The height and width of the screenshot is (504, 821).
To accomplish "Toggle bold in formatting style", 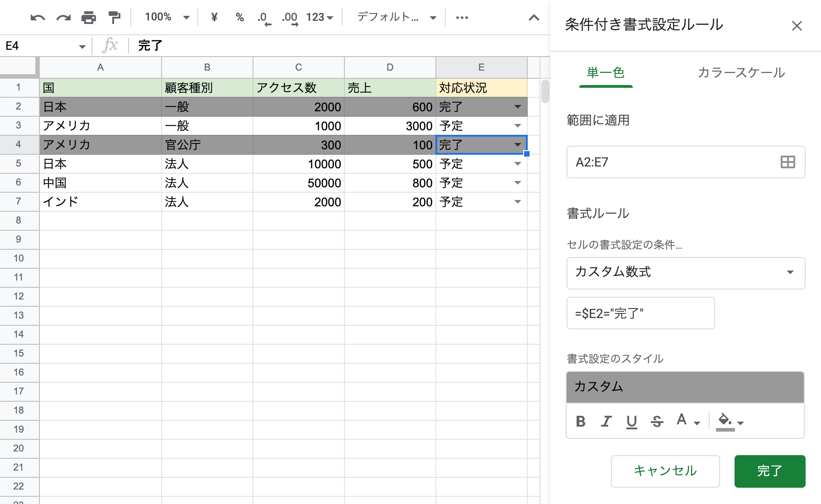I will 581,422.
